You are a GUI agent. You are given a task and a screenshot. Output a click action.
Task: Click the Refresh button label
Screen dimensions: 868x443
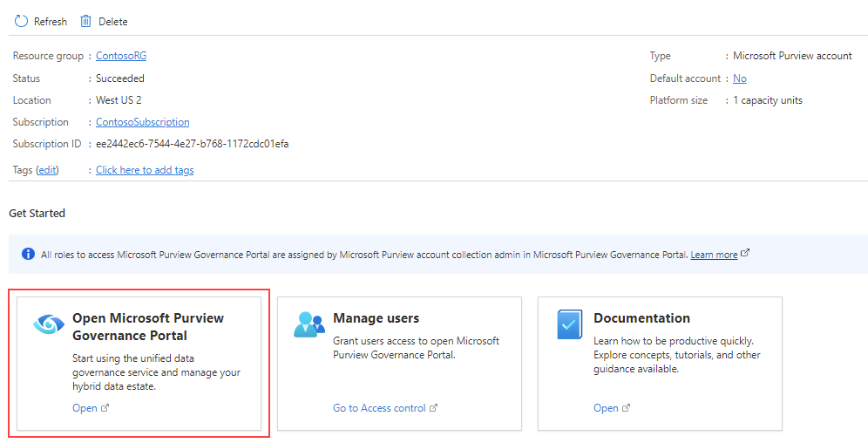[x=51, y=22]
